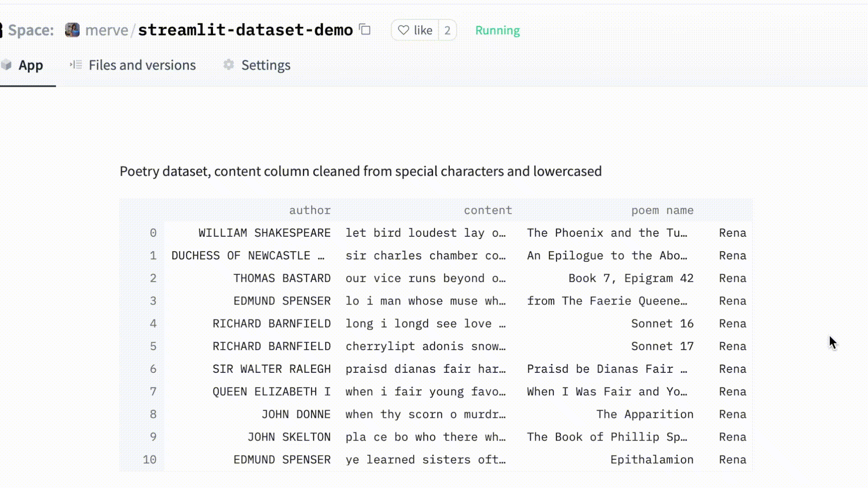Click the Files and versions list icon
The width and height of the screenshot is (868, 488).
76,65
